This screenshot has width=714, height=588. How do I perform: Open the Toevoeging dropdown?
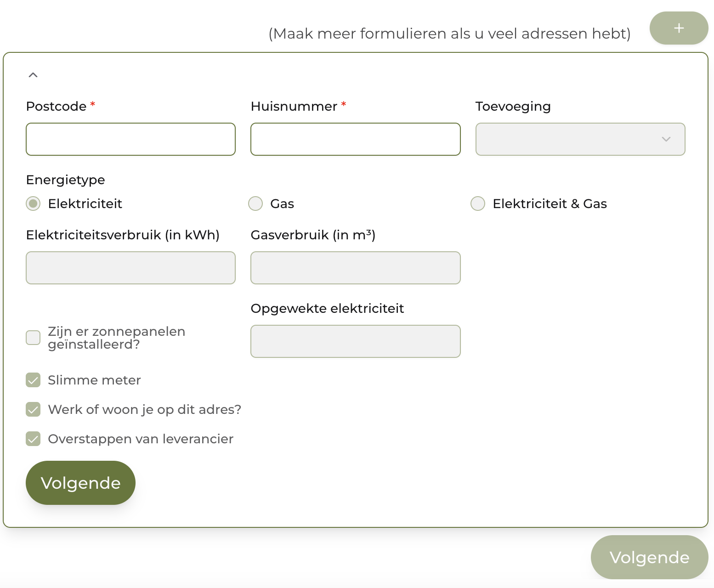[x=580, y=139]
